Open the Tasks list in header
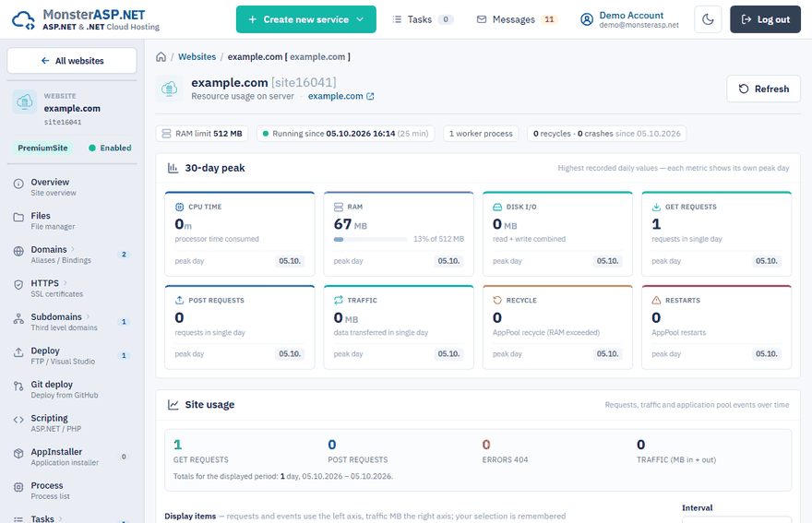Image resolution: width=812 pixels, height=523 pixels. (423, 19)
